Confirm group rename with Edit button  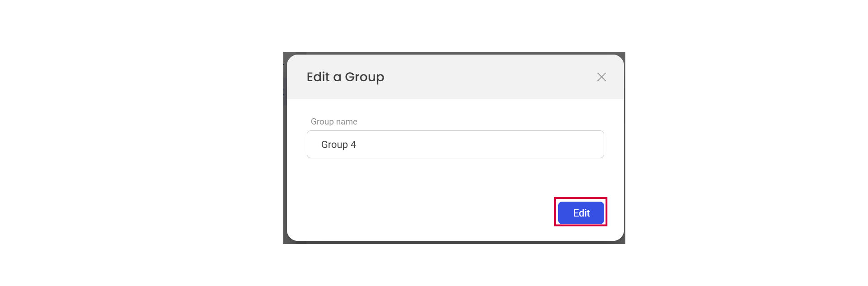[x=581, y=213]
